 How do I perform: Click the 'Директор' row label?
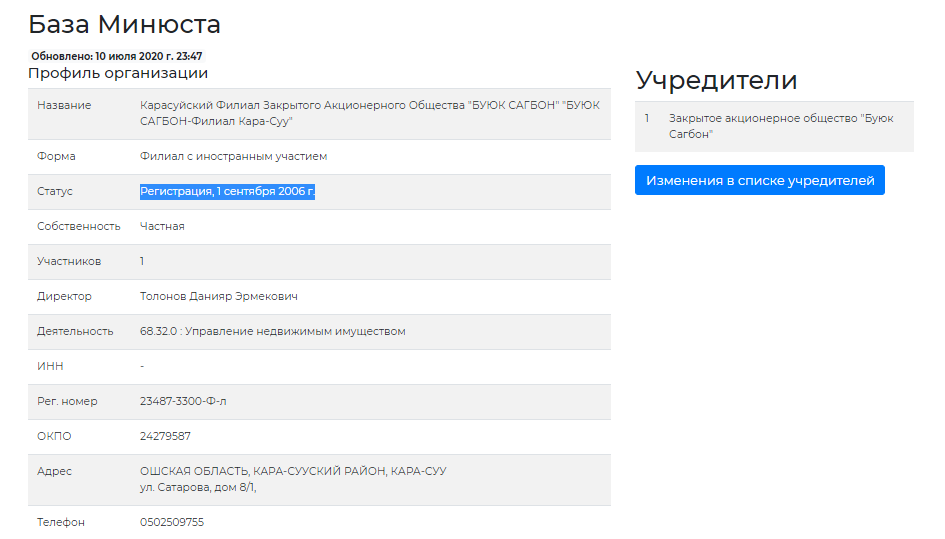click(64, 296)
